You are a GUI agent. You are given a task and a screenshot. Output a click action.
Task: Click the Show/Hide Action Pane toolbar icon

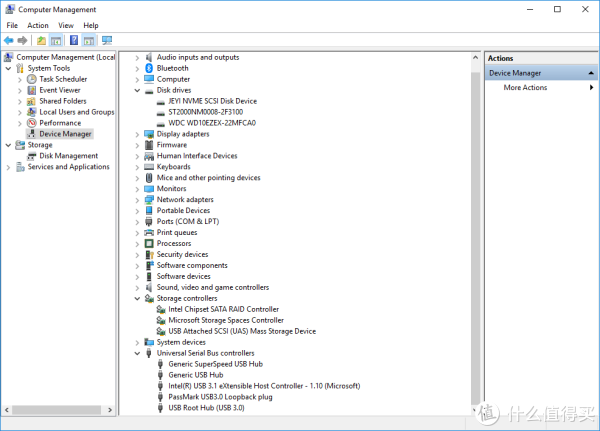click(x=89, y=40)
